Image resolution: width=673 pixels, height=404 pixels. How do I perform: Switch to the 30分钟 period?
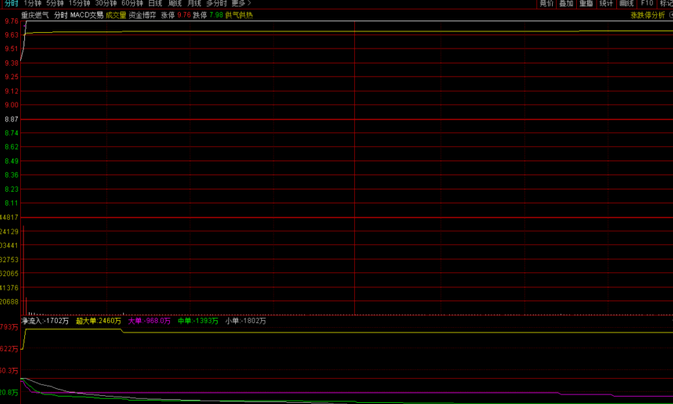tap(107, 4)
